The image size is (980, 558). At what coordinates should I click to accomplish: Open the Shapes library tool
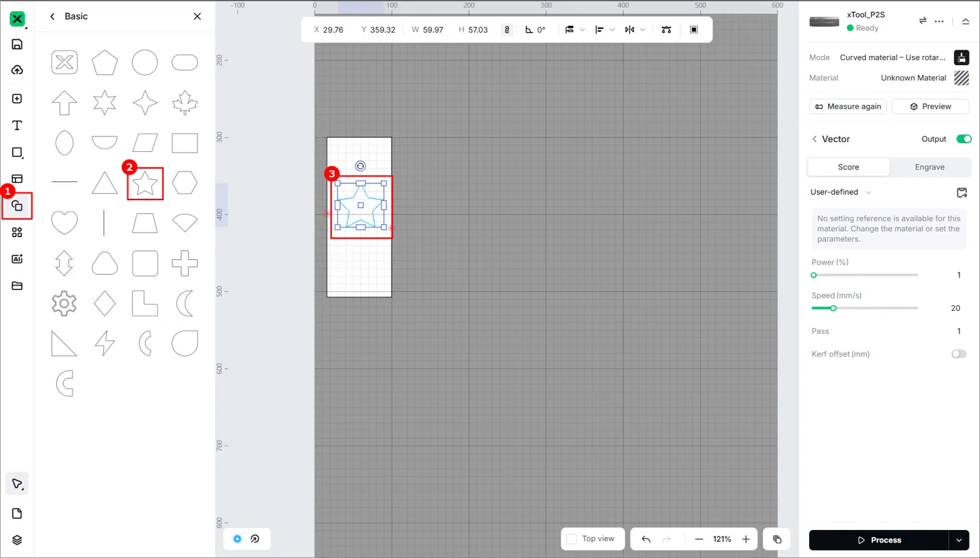(17, 206)
